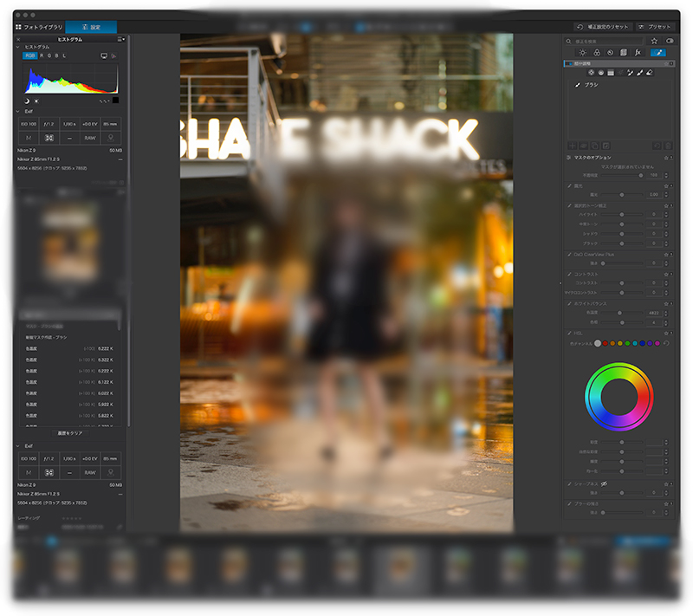Click the invert mask icon

(606, 146)
